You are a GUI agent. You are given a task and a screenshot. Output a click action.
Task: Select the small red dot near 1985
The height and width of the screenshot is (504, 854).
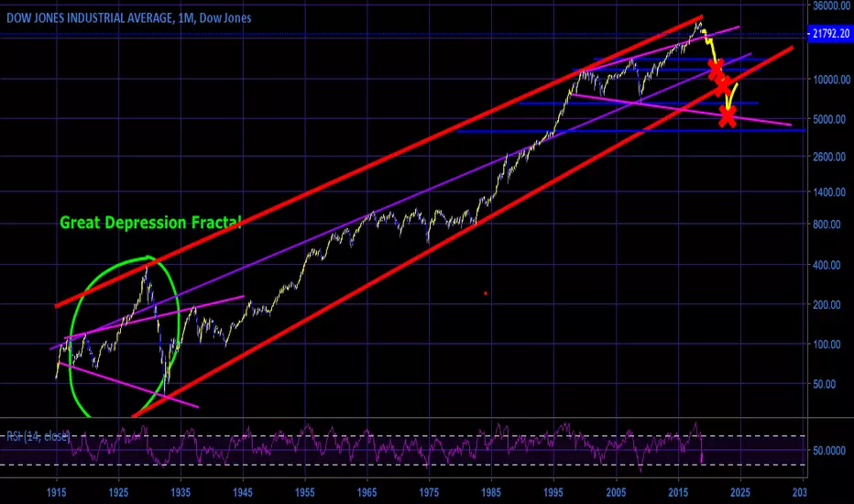486,293
